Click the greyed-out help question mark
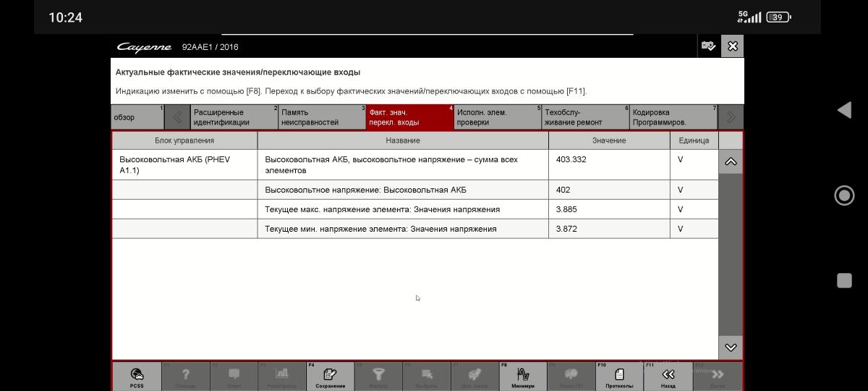 point(185,375)
